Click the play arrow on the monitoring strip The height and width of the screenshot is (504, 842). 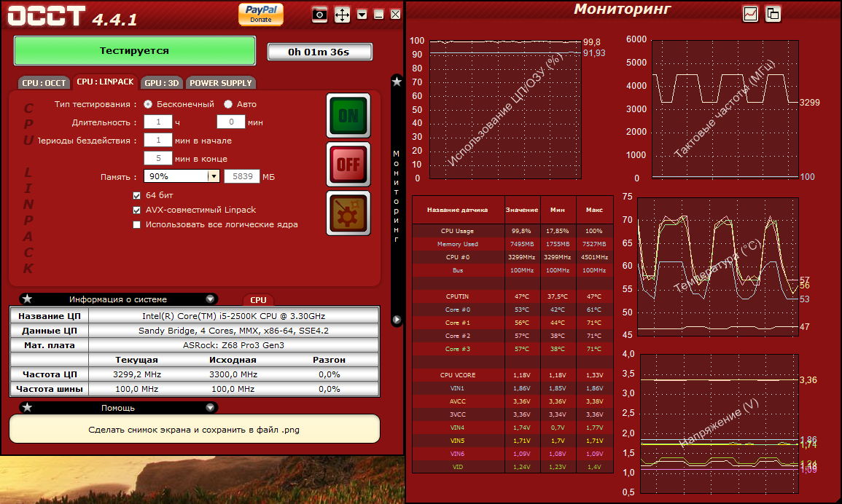pos(397,319)
